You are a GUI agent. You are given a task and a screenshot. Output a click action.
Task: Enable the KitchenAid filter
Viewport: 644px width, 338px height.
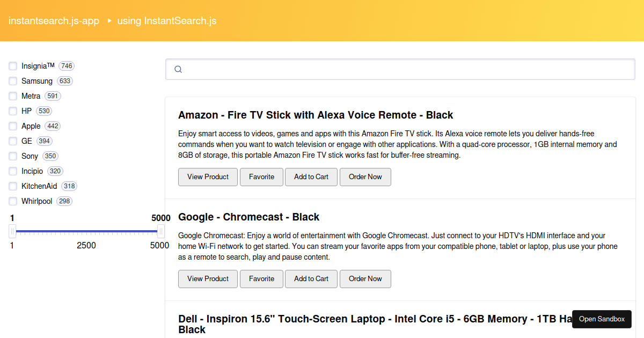12,186
